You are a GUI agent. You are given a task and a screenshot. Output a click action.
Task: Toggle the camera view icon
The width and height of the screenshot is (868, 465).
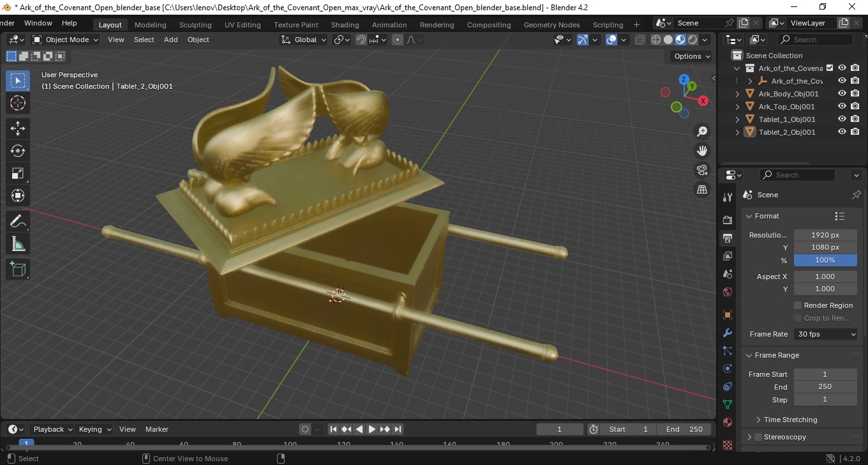tap(702, 170)
